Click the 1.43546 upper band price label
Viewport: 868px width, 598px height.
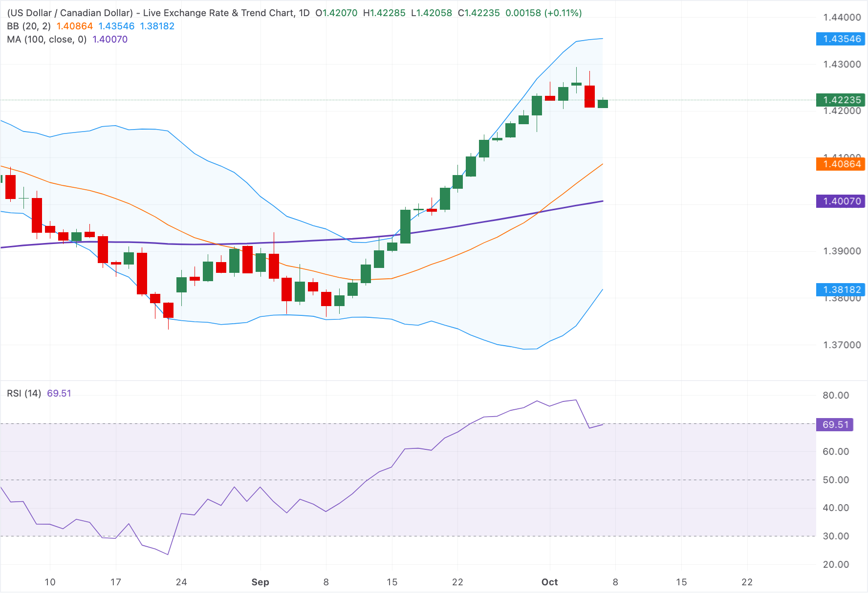(841, 39)
